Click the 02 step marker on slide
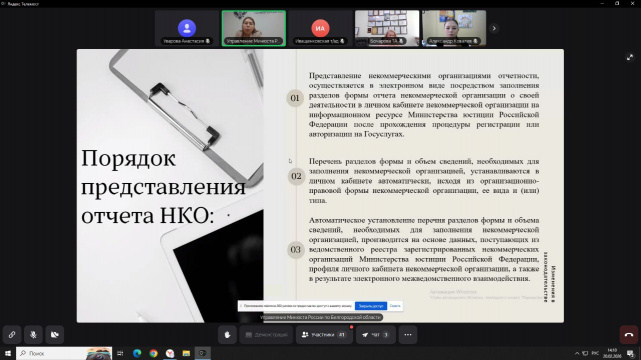Screen dimensions: 641x360 (296, 176)
